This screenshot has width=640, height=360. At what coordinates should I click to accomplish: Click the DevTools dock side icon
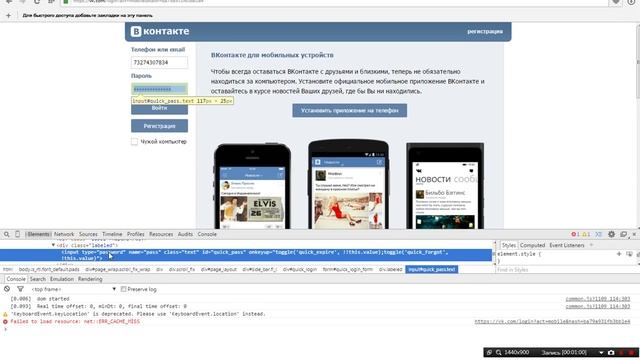tap(623, 234)
